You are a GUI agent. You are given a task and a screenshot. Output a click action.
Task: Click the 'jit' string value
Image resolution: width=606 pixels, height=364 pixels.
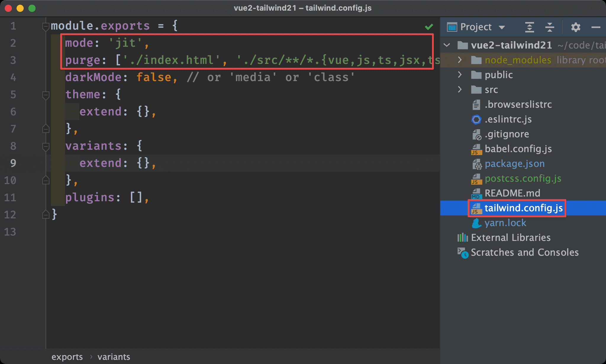[x=125, y=43]
